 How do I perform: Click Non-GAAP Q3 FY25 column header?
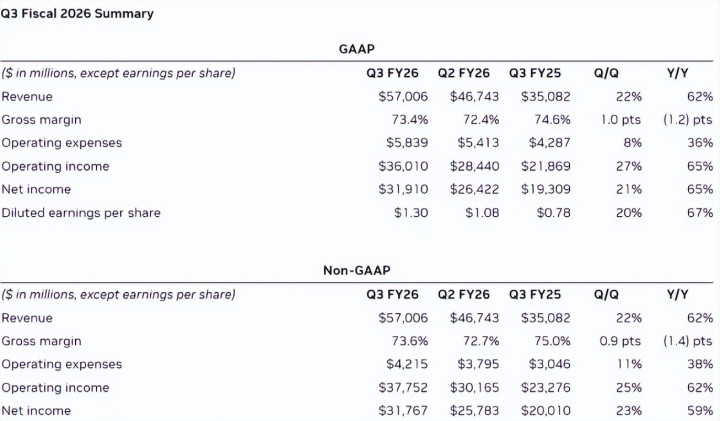(535, 295)
